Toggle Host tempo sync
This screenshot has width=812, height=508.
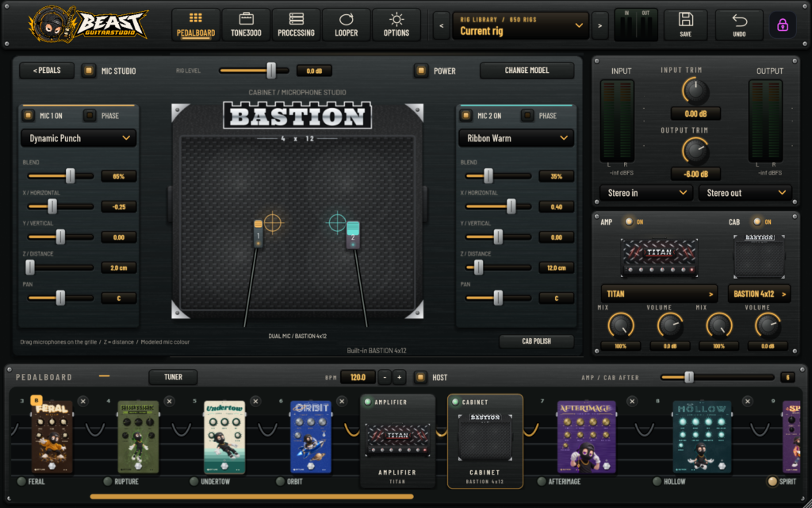[x=420, y=377]
